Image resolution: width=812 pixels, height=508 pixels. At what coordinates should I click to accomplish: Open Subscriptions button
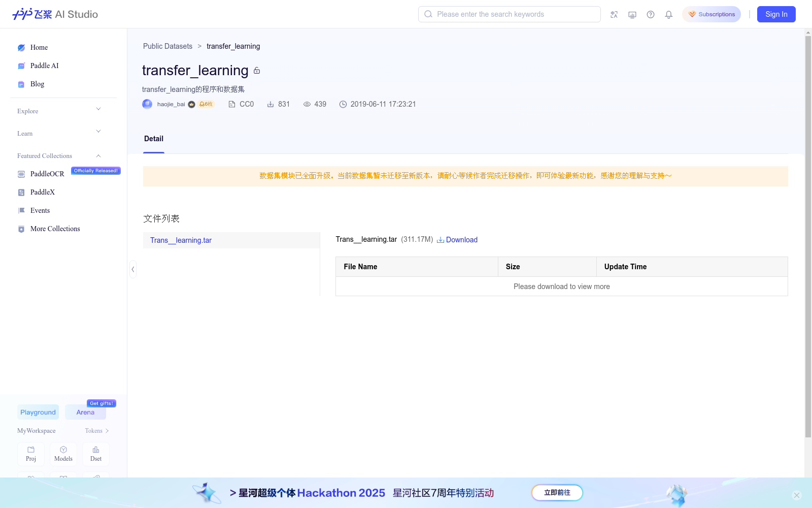click(712, 14)
